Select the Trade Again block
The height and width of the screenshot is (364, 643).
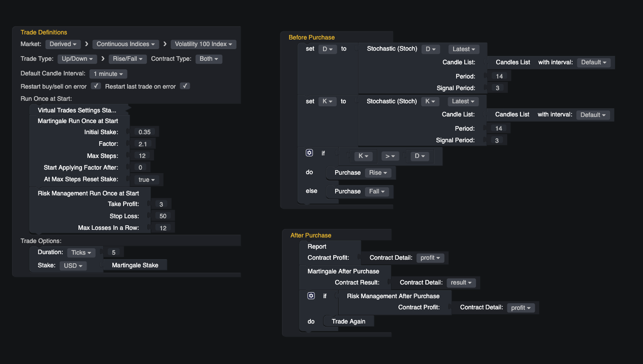(348, 321)
